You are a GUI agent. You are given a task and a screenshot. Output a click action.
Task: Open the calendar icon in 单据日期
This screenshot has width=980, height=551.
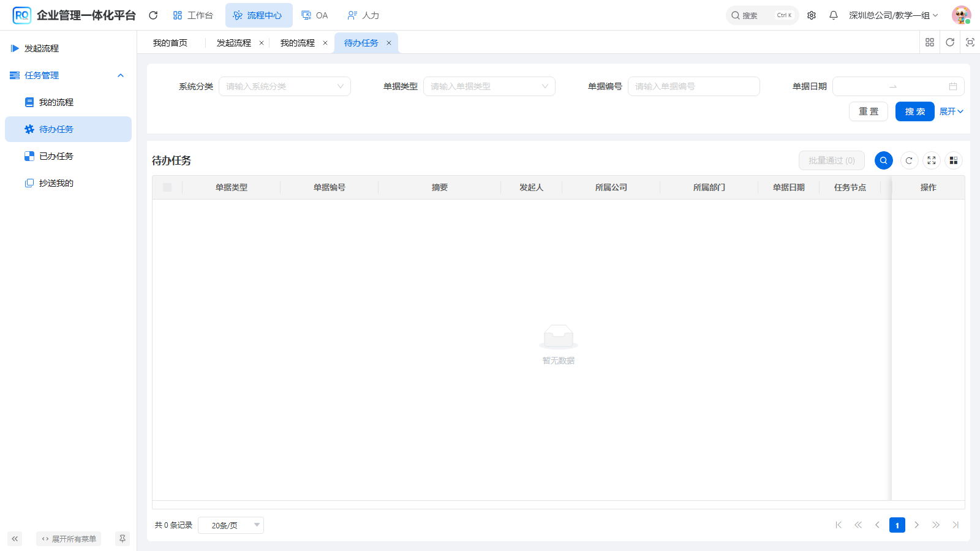(953, 86)
